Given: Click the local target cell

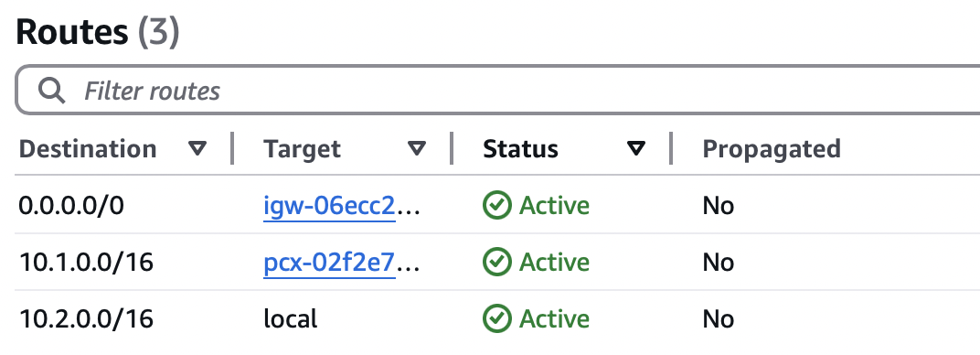Looking at the screenshot, I should [291, 319].
